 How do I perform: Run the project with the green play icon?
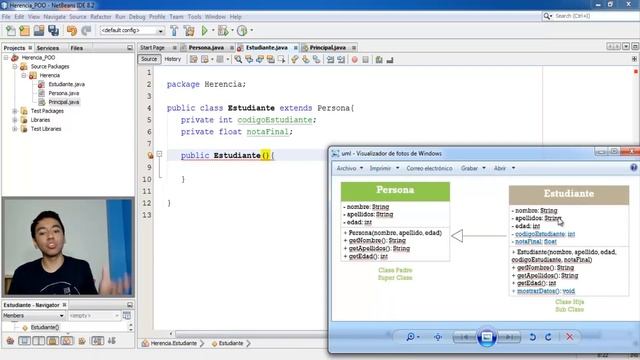[204, 31]
